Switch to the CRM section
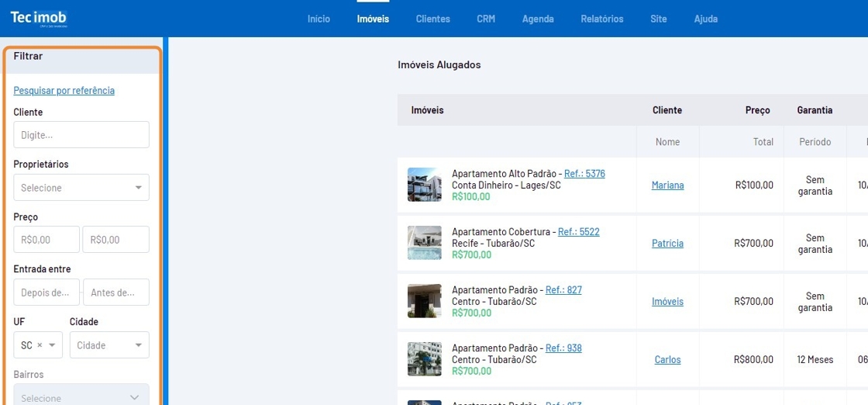Image resolution: width=868 pixels, height=405 pixels. pyautogui.click(x=486, y=19)
